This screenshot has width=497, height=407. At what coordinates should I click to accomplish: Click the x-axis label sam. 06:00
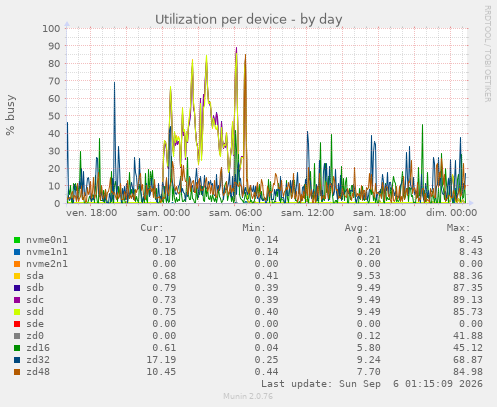235,213
